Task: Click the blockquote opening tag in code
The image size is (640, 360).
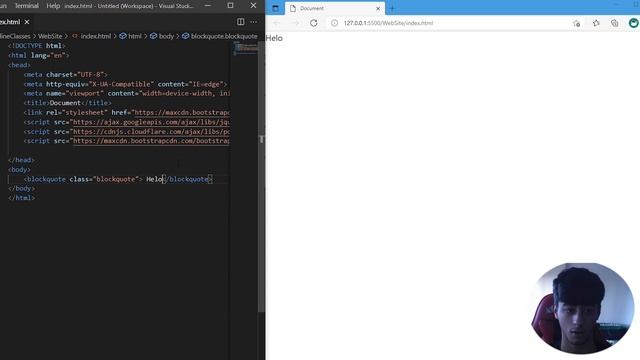Action: [83, 179]
